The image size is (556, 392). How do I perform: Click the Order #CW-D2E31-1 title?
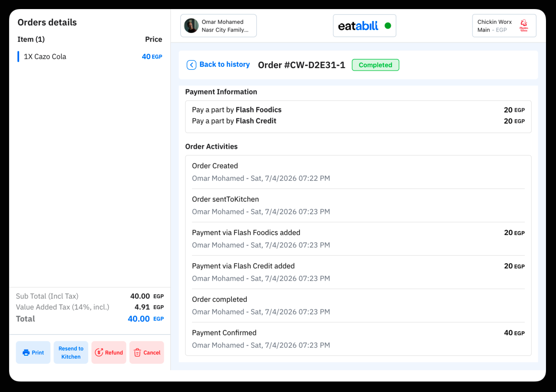tap(302, 65)
